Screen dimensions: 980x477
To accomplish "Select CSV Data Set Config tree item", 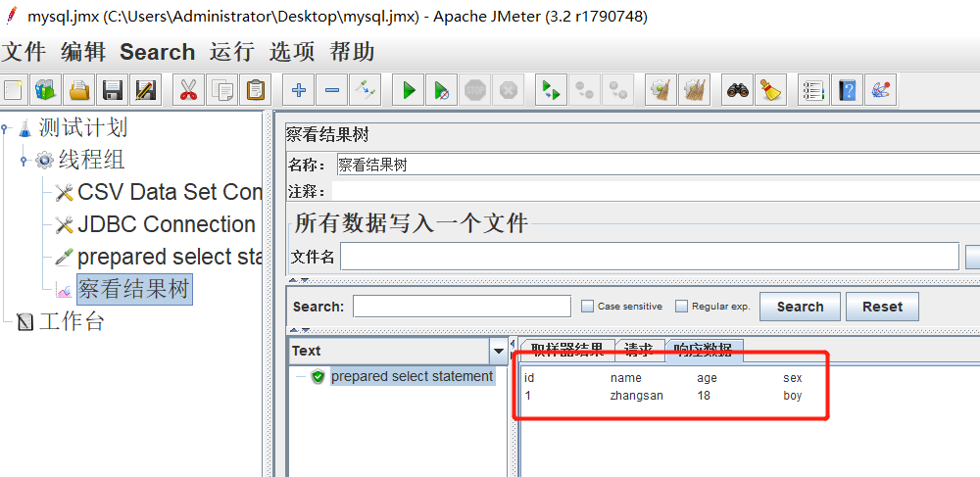I will point(169,192).
